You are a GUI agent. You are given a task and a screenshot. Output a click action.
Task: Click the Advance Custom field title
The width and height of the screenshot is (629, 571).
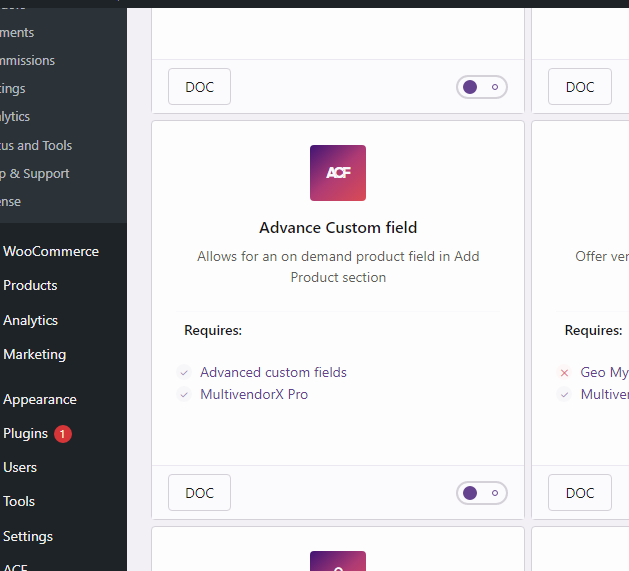pos(338,228)
